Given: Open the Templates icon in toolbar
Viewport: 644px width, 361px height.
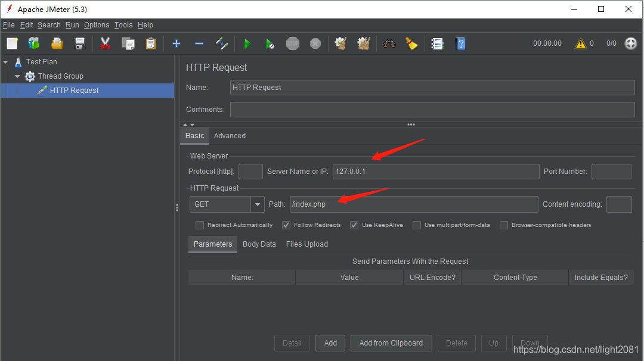Looking at the screenshot, I should 34,43.
